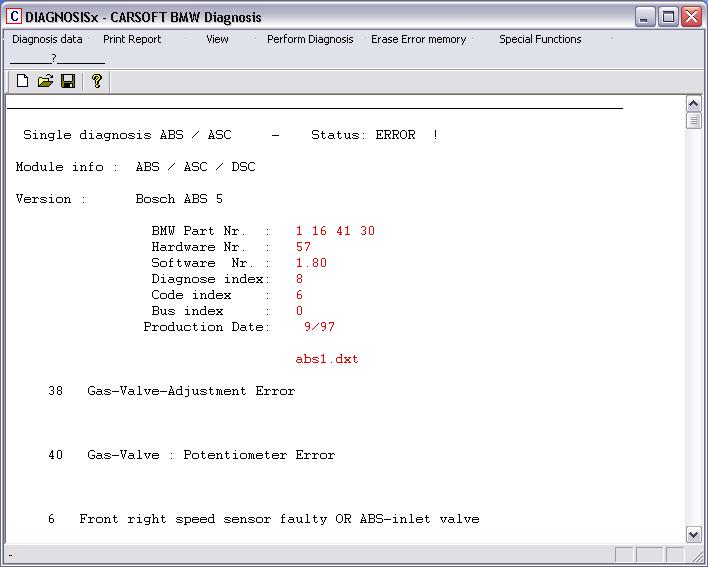This screenshot has width=708, height=567.
Task: Click the Help question mark toolbar icon
Action: click(97, 81)
